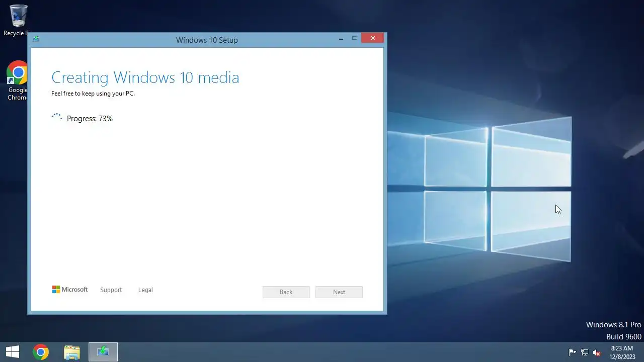
Task: Open the Google Chrome desktop shortcut
Action: point(18,80)
